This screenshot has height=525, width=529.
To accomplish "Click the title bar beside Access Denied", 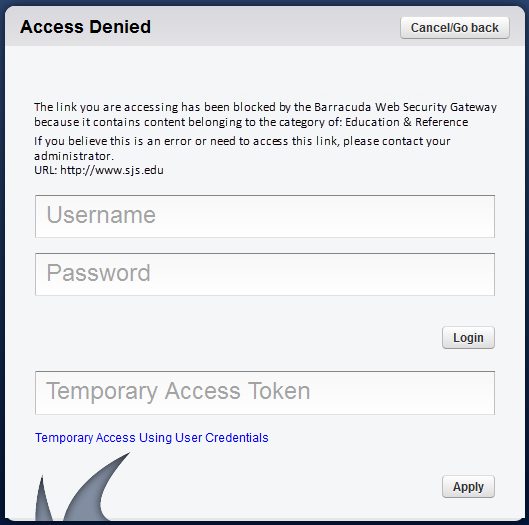I will point(275,27).
